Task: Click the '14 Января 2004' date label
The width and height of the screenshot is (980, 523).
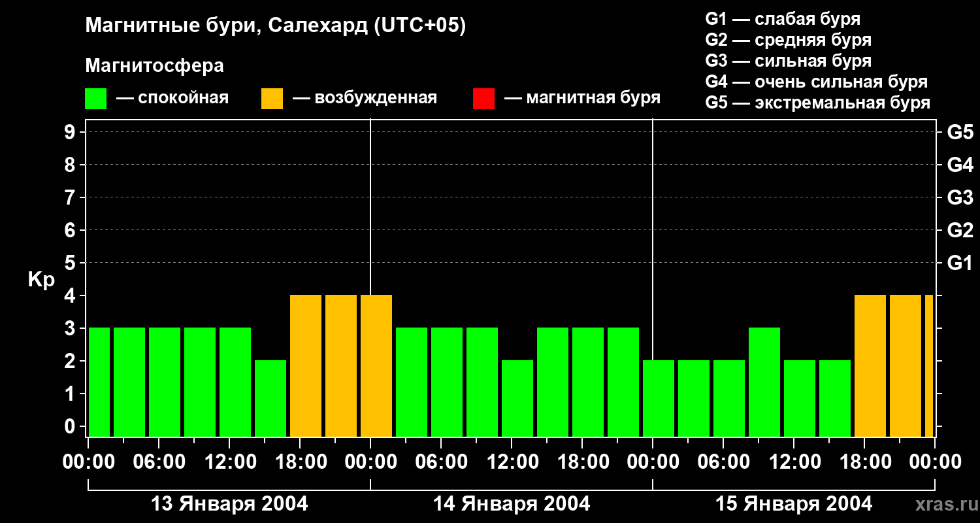Action: (512, 504)
